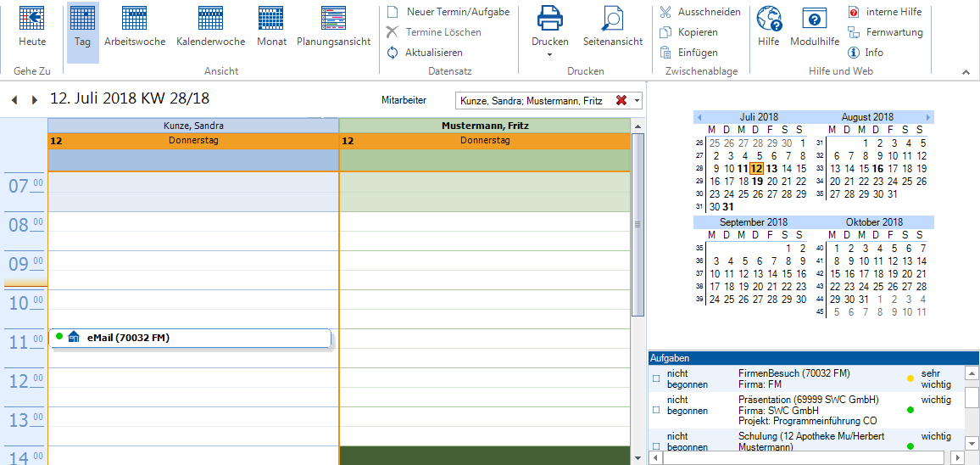Open the Monat calendar view
This screenshot has height=465, width=980.
(271, 20)
